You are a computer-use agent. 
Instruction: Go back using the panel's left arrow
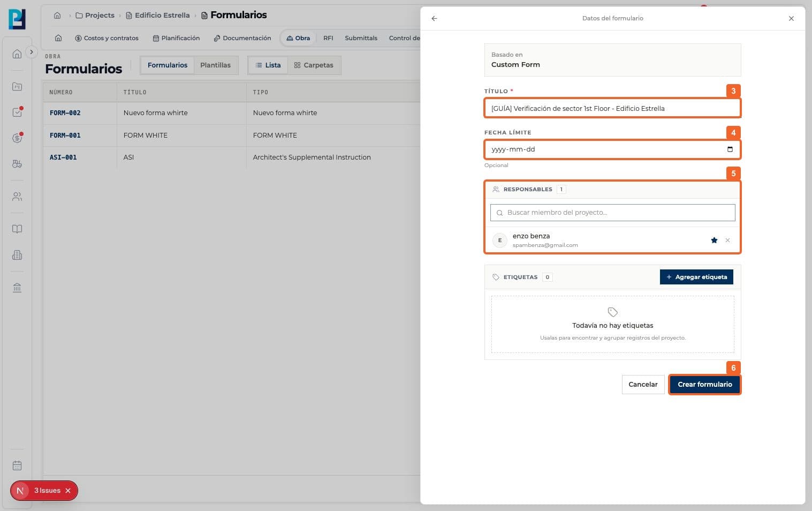(434, 18)
